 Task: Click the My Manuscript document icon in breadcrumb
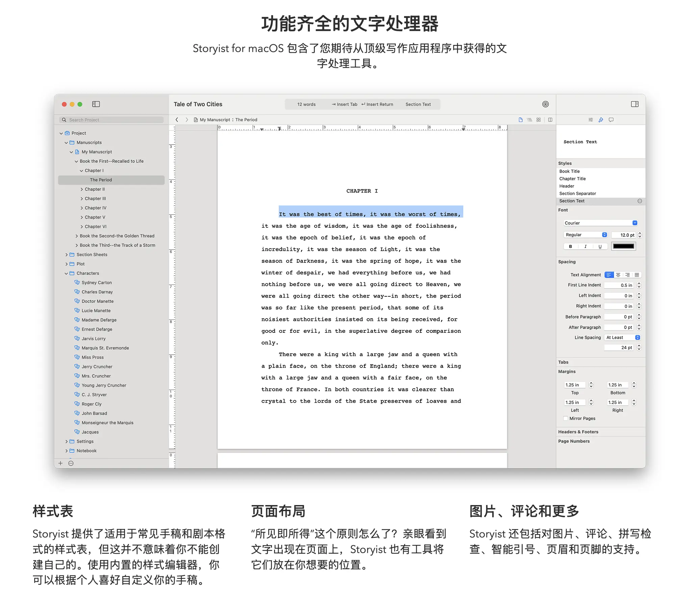[x=196, y=120]
